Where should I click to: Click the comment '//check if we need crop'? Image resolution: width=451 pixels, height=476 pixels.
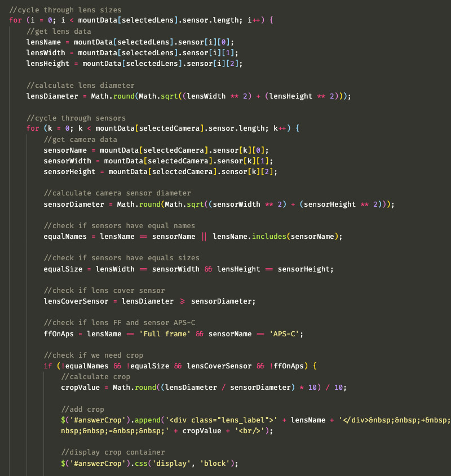point(93,355)
